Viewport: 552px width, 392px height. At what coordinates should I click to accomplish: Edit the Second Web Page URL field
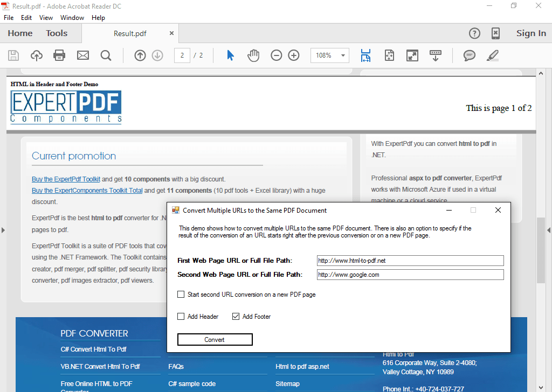[410, 274]
